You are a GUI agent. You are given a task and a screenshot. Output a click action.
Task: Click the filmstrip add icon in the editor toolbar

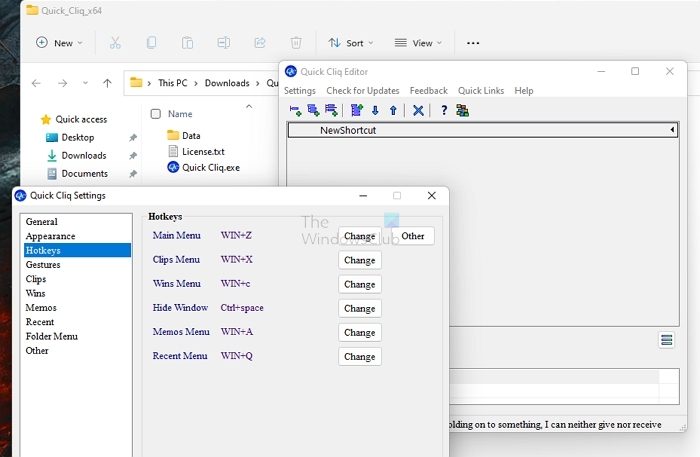[x=357, y=110]
